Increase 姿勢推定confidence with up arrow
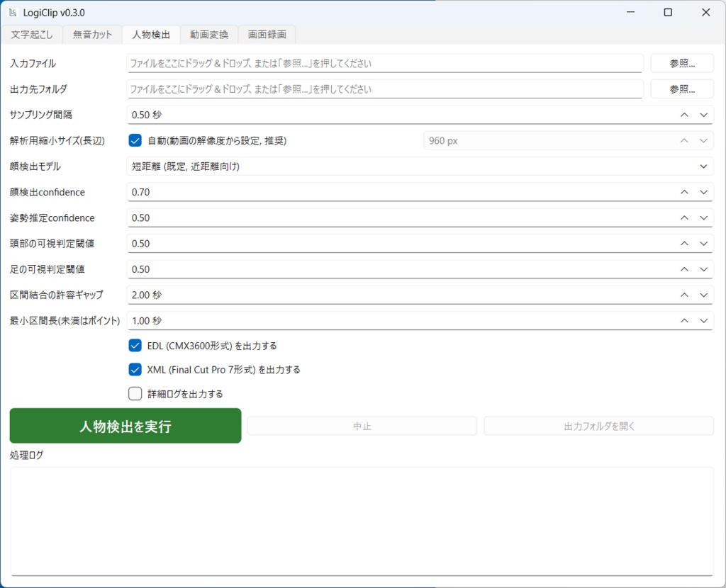Viewport: 726px width, 588px height. (684, 218)
